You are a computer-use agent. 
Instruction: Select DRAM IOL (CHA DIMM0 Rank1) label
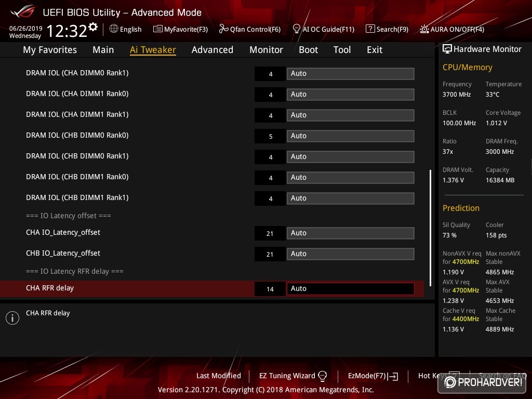click(77, 73)
